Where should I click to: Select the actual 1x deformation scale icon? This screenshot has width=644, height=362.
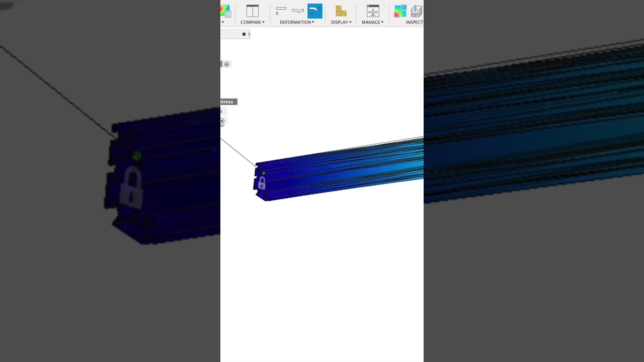(x=315, y=11)
